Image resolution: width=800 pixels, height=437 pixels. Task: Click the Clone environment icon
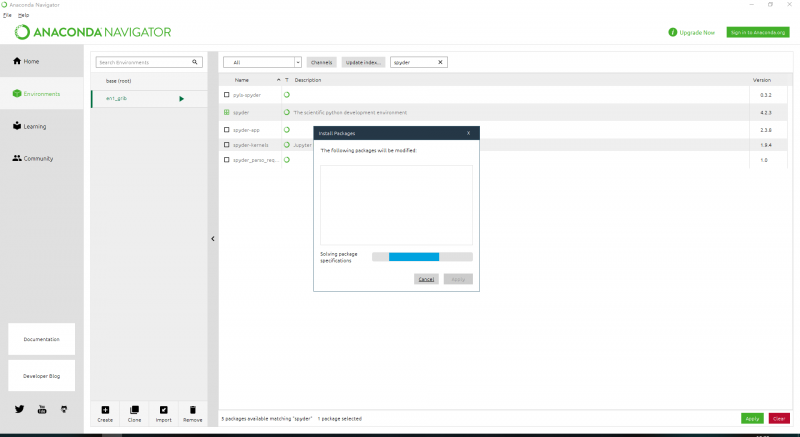click(x=134, y=409)
